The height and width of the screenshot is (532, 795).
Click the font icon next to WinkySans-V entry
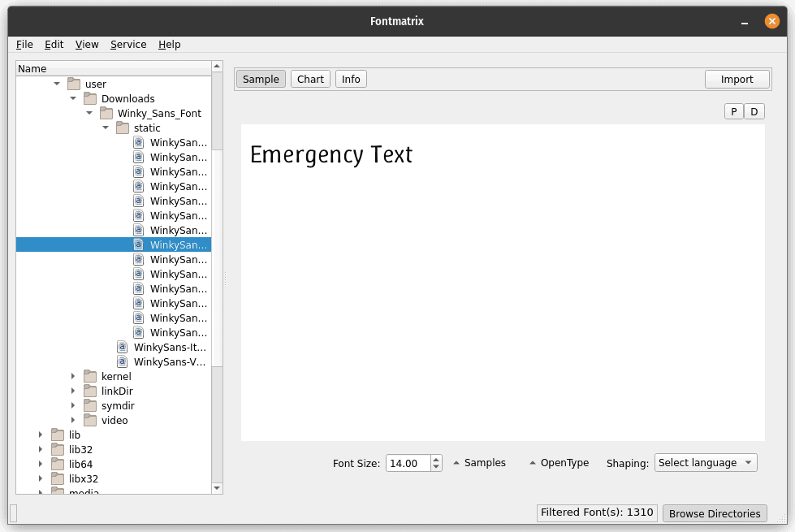tap(123, 361)
